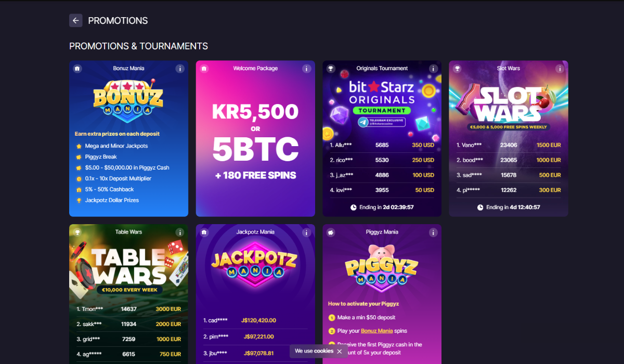View info for Jackpotz Mania card

[306, 232]
